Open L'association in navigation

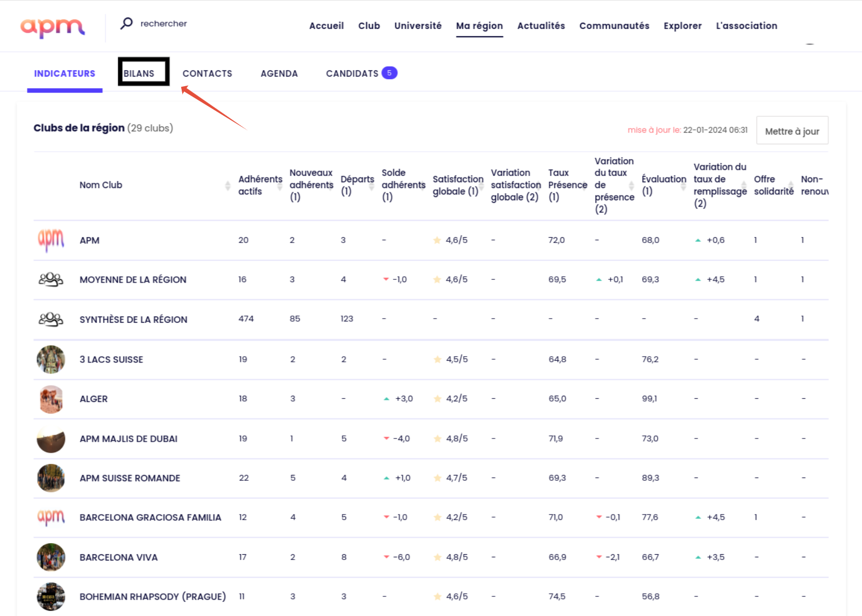click(746, 25)
